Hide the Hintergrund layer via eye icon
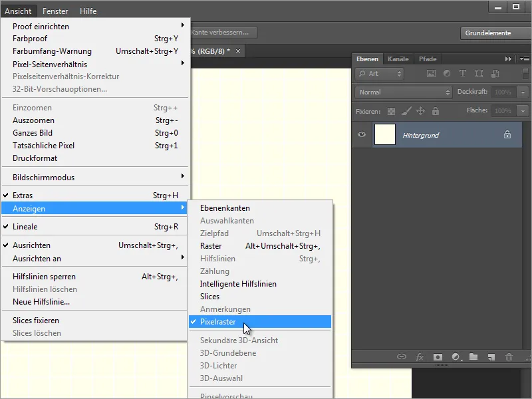The height and width of the screenshot is (399, 532). (362, 134)
